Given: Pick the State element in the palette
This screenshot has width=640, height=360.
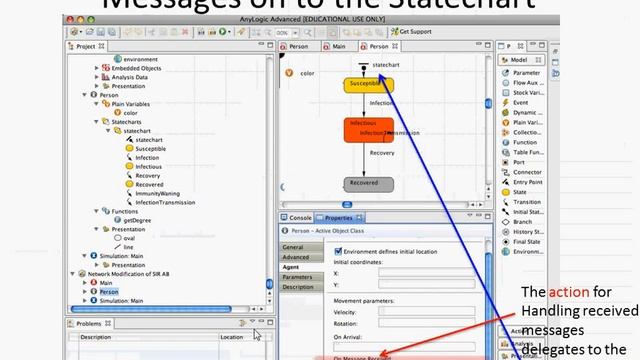Looking at the screenshot, I should click(x=515, y=192).
